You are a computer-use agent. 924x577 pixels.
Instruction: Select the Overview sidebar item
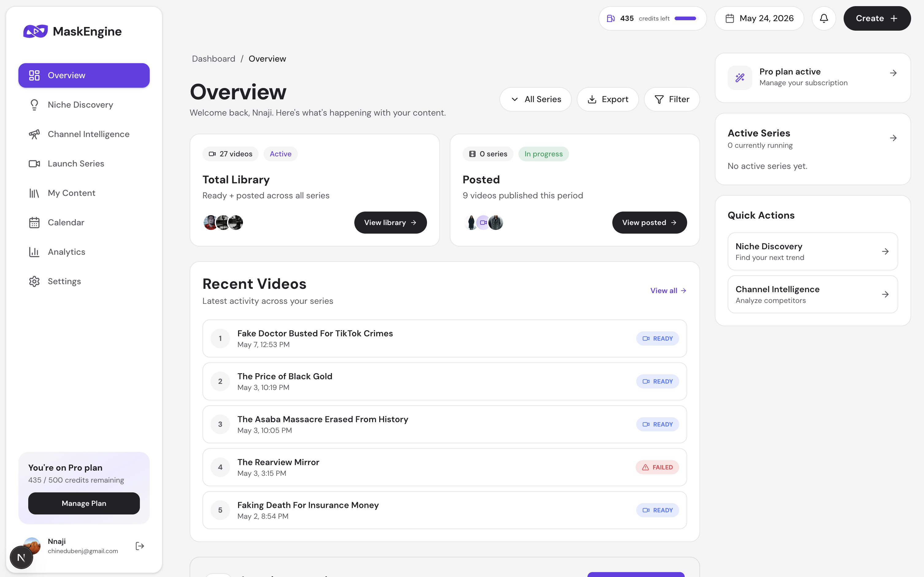coord(84,75)
